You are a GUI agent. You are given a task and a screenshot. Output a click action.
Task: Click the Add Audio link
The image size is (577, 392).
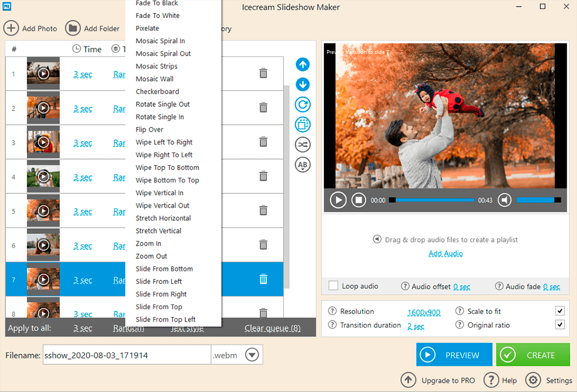point(445,253)
